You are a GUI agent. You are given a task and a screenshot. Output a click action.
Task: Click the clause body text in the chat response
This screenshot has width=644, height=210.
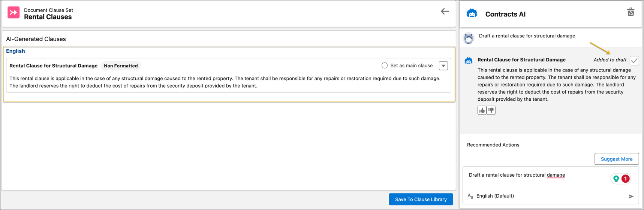(557, 85)
